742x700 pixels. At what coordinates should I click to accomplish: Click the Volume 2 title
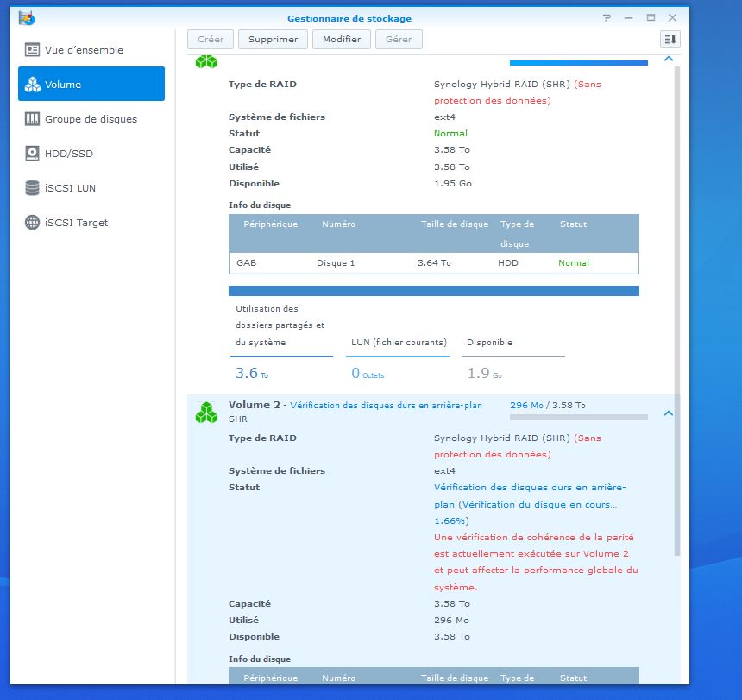[x=255, y=405]
